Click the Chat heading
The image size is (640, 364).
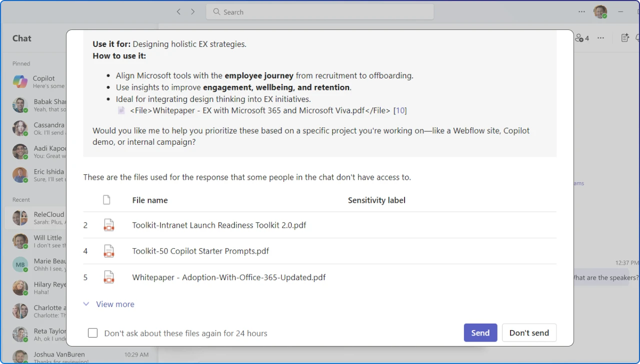pos(22,38)
